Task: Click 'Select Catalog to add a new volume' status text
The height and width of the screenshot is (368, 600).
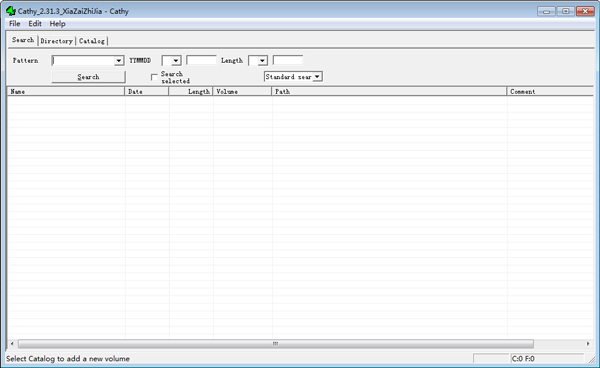Action: 68,359
